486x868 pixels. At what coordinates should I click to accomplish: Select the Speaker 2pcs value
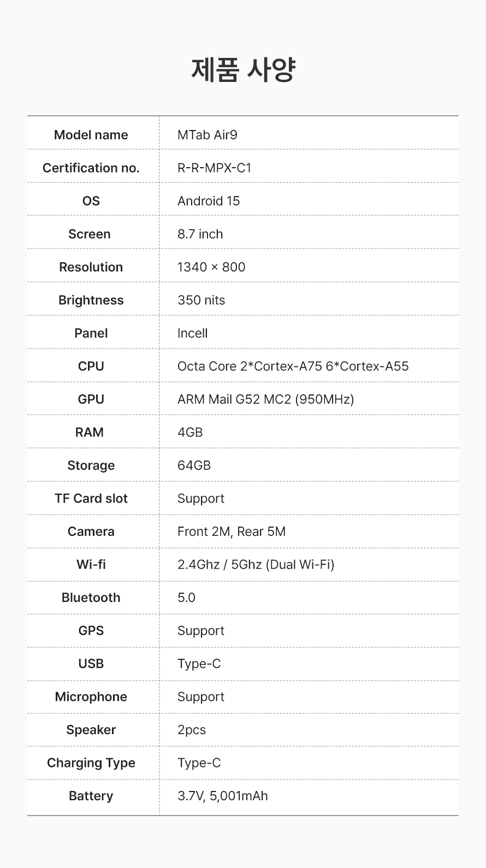[192, 730]
